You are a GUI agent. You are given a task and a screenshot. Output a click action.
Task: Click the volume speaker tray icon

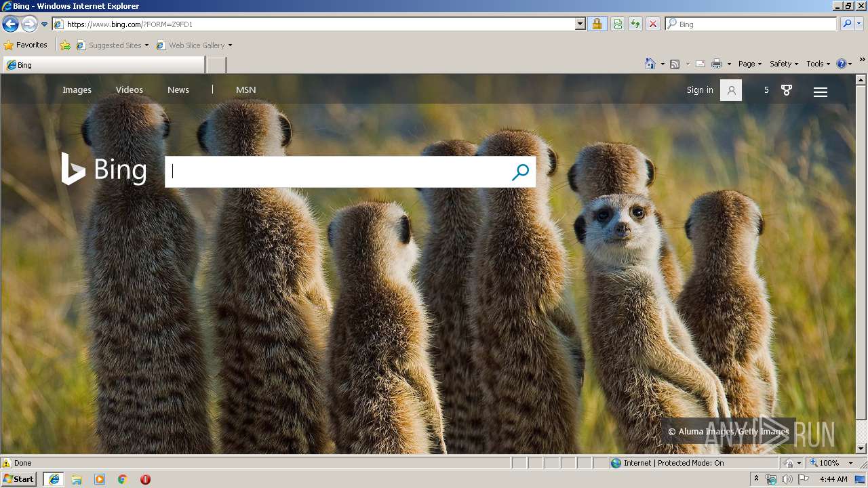tap(787, 479)
